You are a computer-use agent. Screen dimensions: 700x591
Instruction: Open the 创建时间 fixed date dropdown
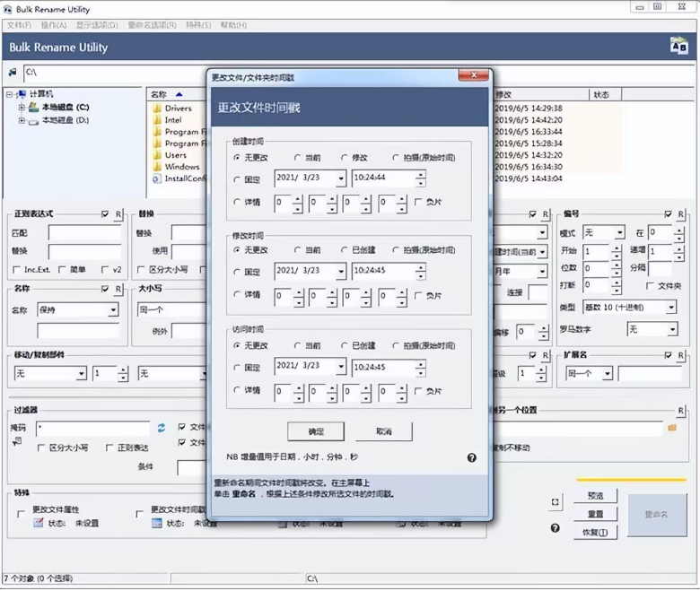pos(340,179)
